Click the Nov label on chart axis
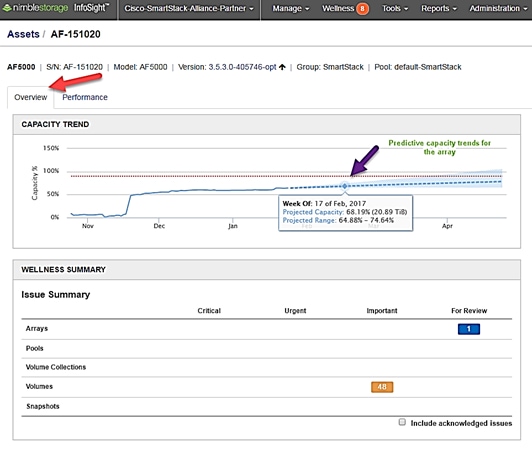Screen dimensions: 532x449 88,226
